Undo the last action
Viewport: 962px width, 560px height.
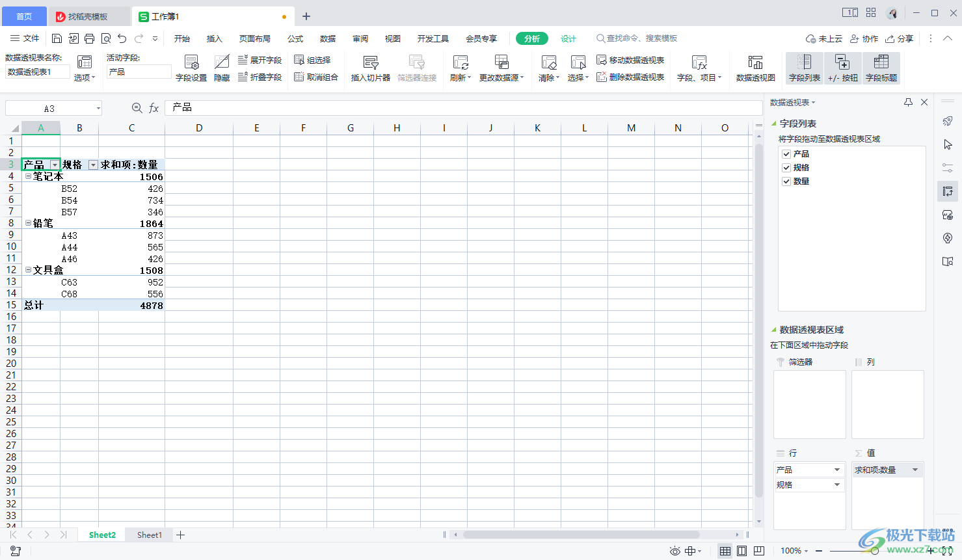tap(122, 39)
